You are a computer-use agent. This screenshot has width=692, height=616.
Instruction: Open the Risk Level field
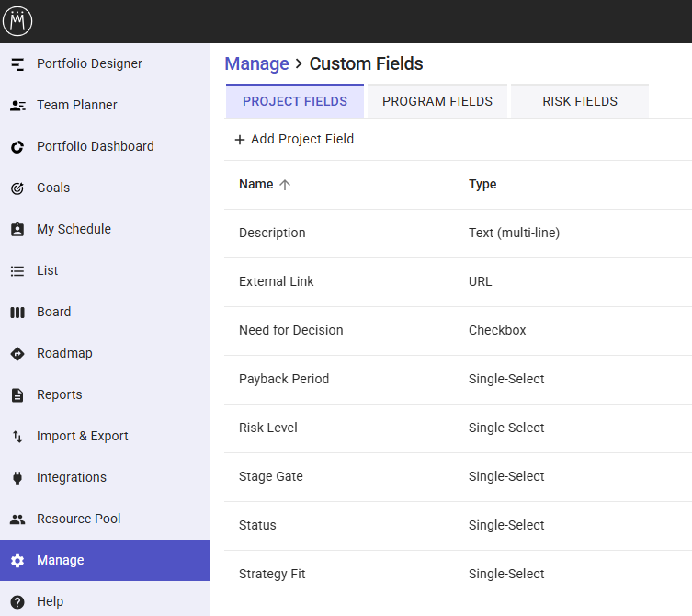tap(458, 428)
